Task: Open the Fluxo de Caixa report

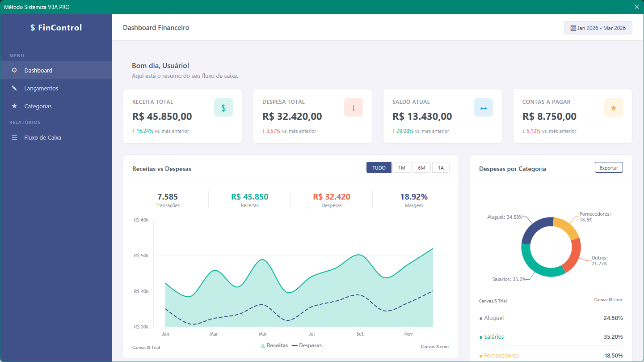Action: pos(56,137)
